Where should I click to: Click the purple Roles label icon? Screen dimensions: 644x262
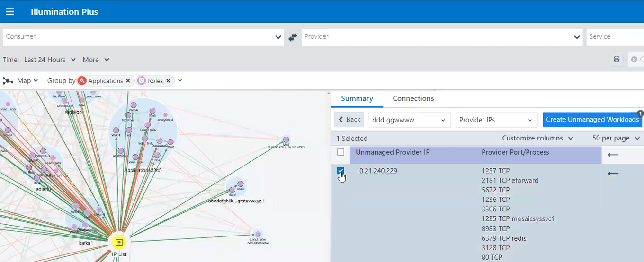[x=142, y=81]
